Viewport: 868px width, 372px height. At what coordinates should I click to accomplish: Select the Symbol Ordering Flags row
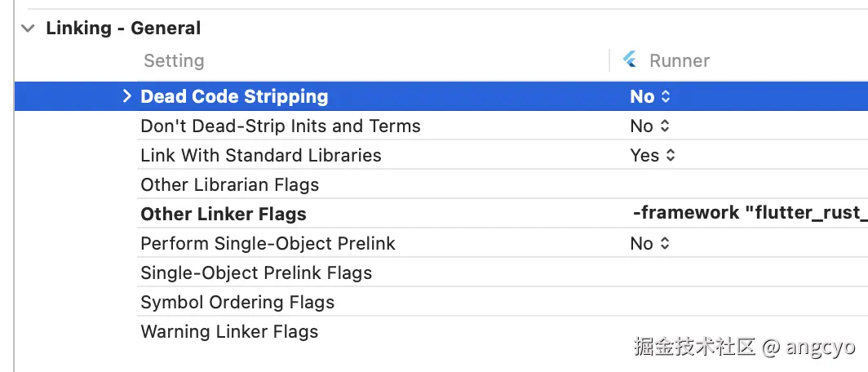pyautogui.click(x=237, y=303)
